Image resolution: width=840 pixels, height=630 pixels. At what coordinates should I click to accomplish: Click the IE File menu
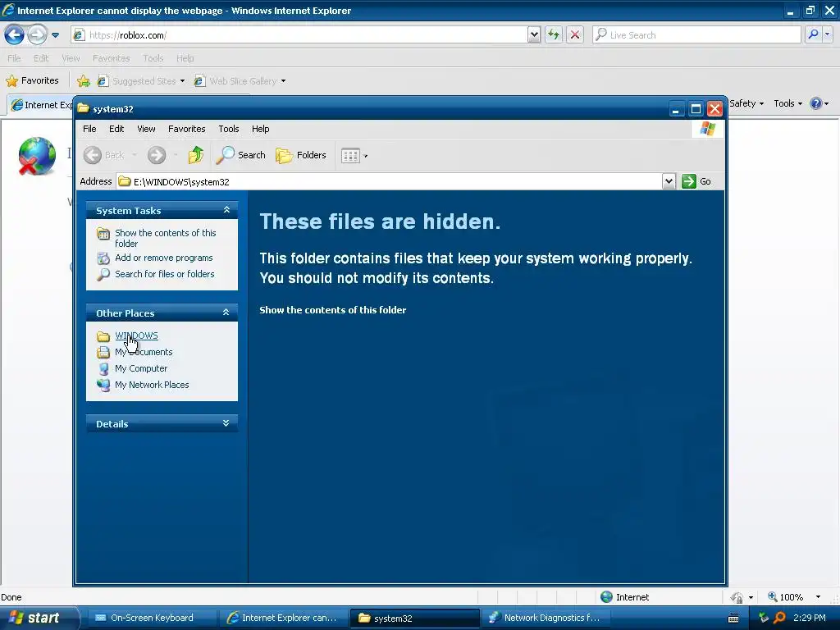14,58
